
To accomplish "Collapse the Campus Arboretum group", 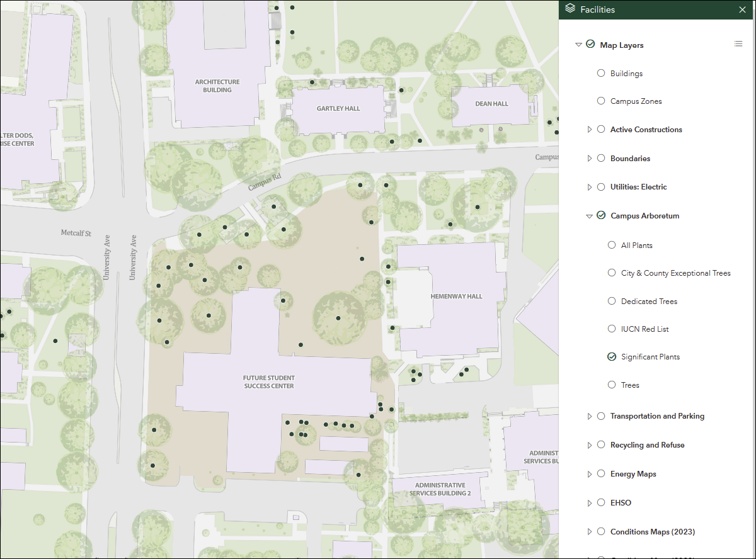I will click(589, 215).
